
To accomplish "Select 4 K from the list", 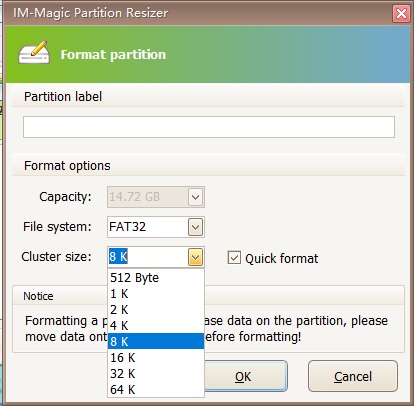I will 156,325.
